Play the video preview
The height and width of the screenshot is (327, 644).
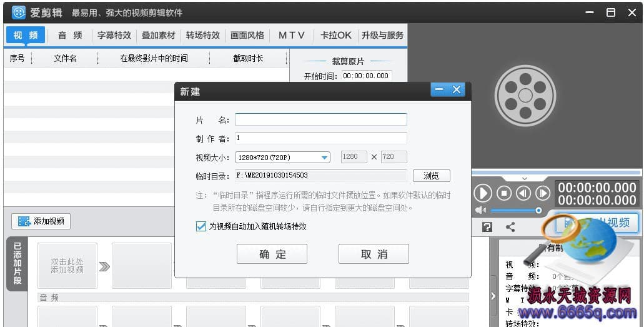tap(483, 193)
